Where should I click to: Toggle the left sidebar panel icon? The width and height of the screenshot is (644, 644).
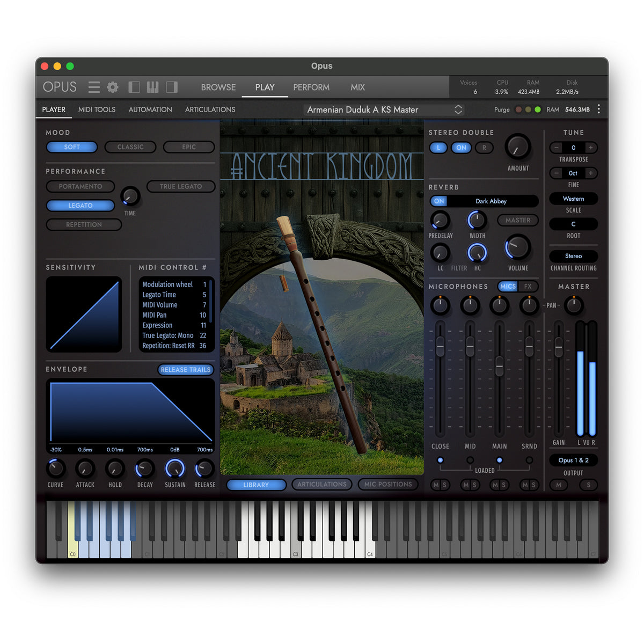(x=134, y=87)
